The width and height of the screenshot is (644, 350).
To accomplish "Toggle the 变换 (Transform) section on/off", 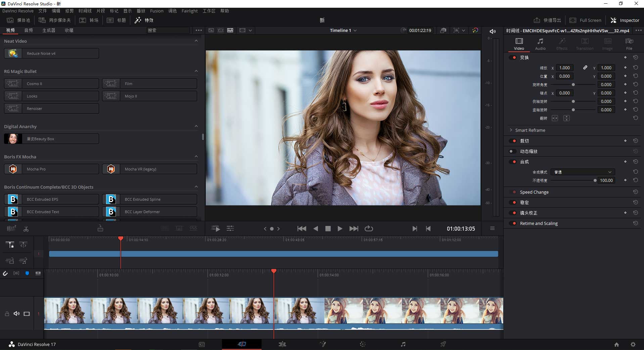I will coord(513,57).
